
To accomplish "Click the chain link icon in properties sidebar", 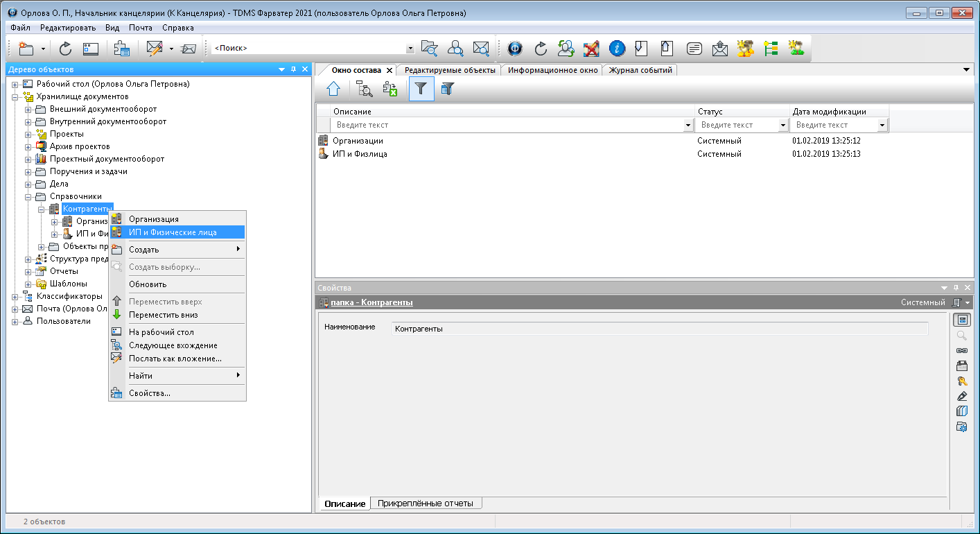I will (961, 350).
